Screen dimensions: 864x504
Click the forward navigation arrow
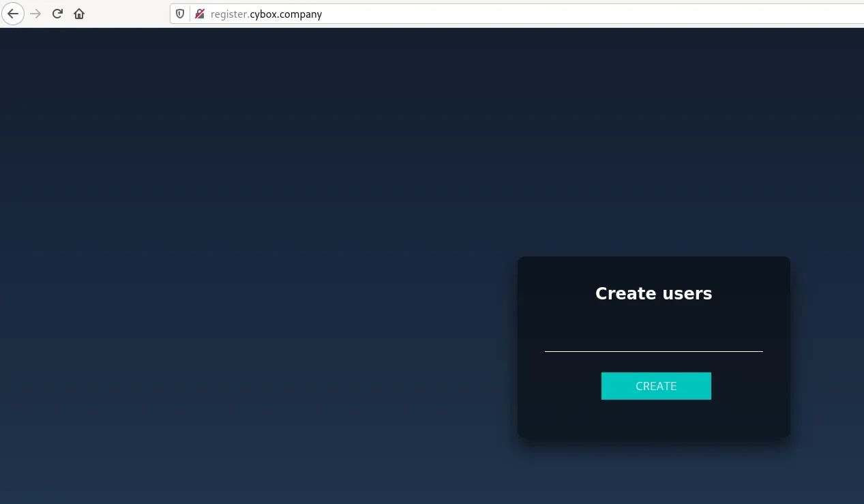[35, 14]
